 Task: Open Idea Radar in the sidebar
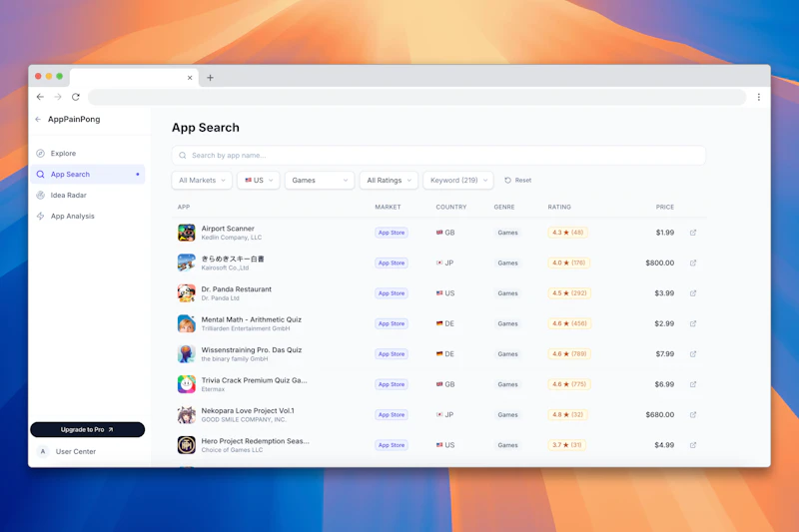coord(88,195)
